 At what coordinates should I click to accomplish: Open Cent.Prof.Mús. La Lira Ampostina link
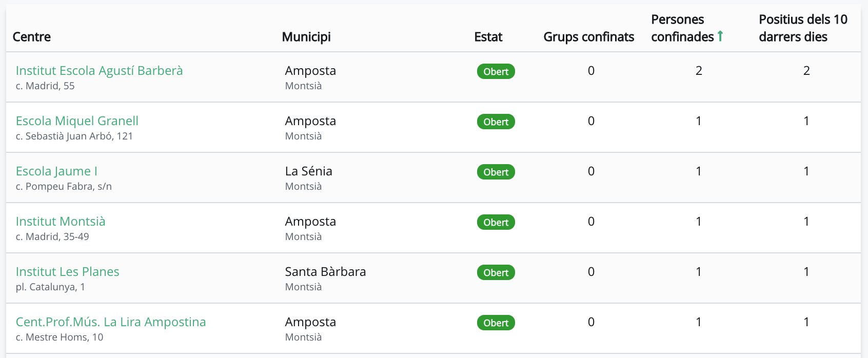point(111,322)
